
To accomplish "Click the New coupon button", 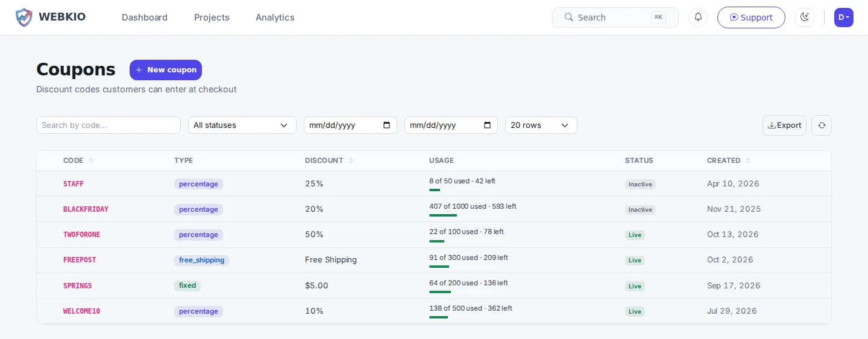I will [166, 70].
